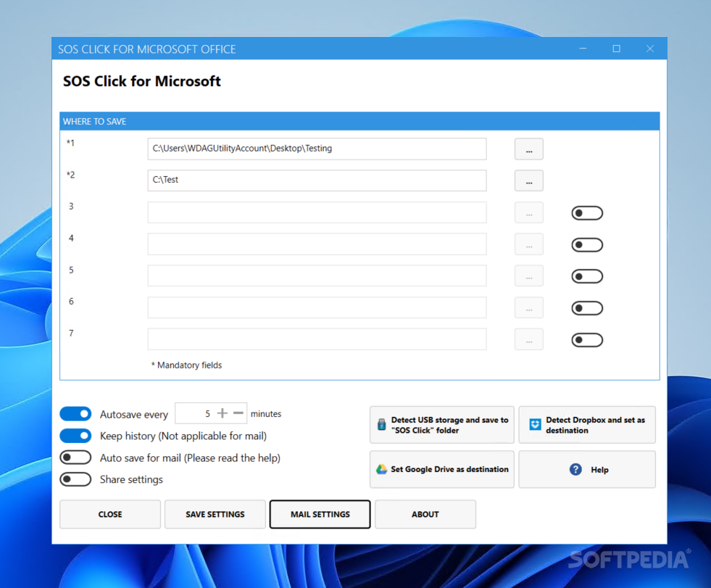Enable the Share settings switch
The height and width of the screenshot is (588, 711).
pyautogui.click(x=75, y=479)
